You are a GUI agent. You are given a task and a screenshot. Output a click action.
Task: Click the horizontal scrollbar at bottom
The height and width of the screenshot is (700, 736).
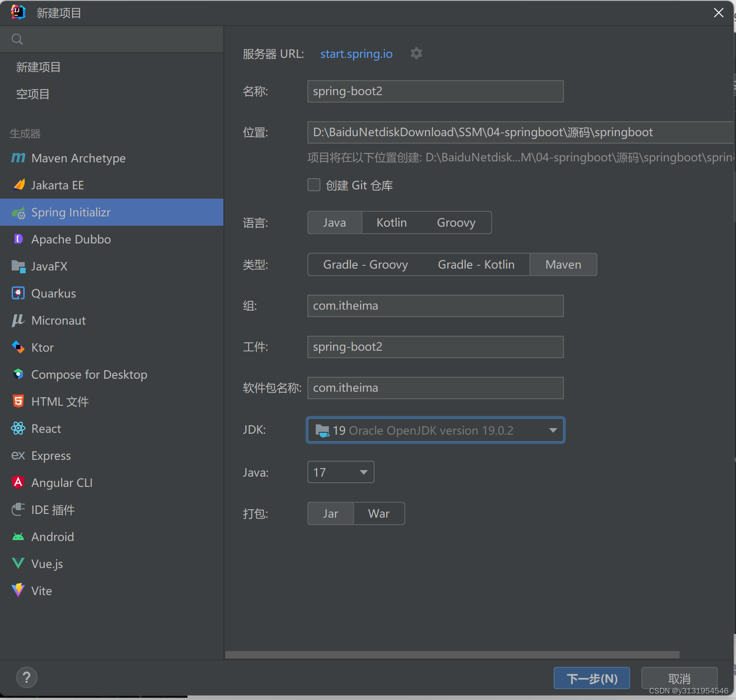(452, 655)
